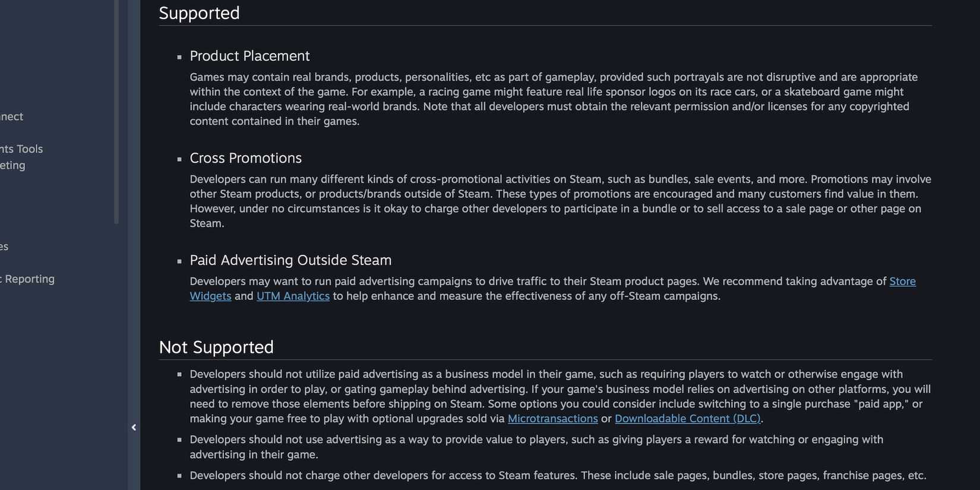The width and height of the screenshot is (980, 490).
Task: Click the UTM Analytics hyperlink
Action: tap(292, 296)
